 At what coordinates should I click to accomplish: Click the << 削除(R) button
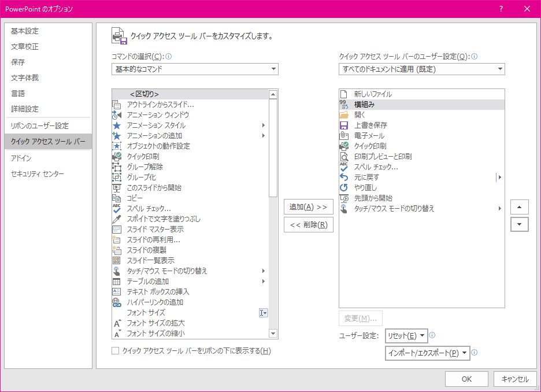click(309, 225)
